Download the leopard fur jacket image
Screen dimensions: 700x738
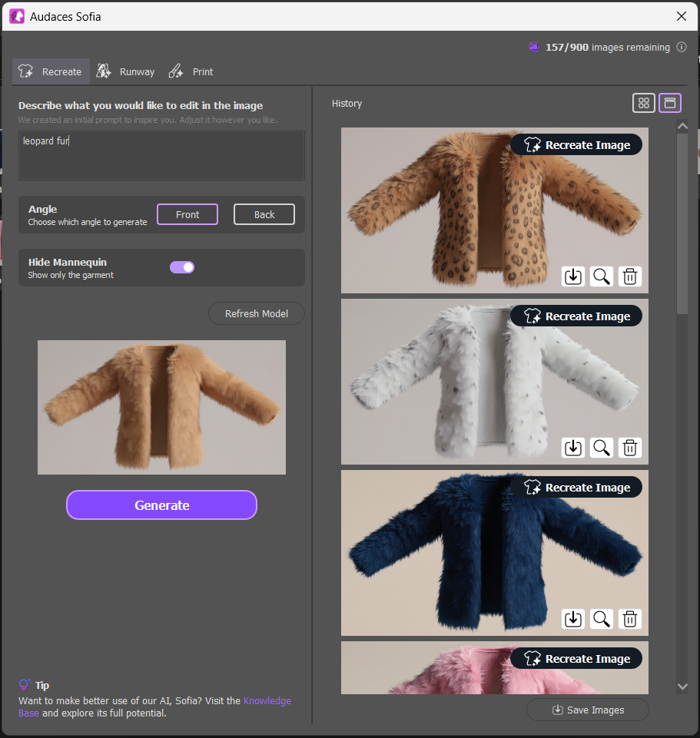572,276
